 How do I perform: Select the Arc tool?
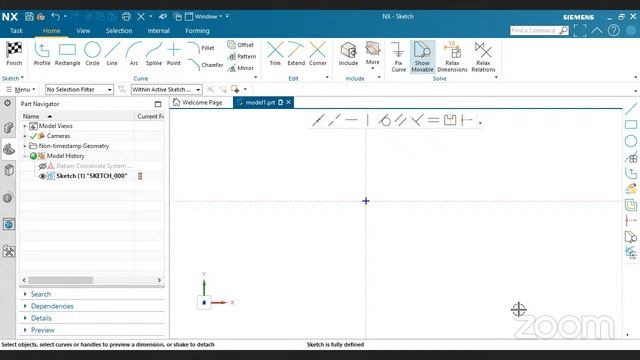click(133, 53)
